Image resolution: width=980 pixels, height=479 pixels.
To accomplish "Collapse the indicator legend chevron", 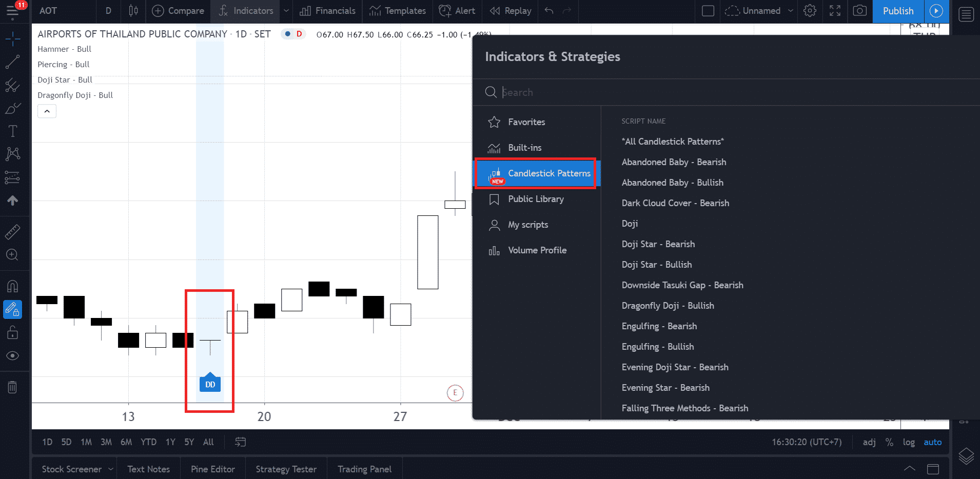I will click(x=47, y=111).
